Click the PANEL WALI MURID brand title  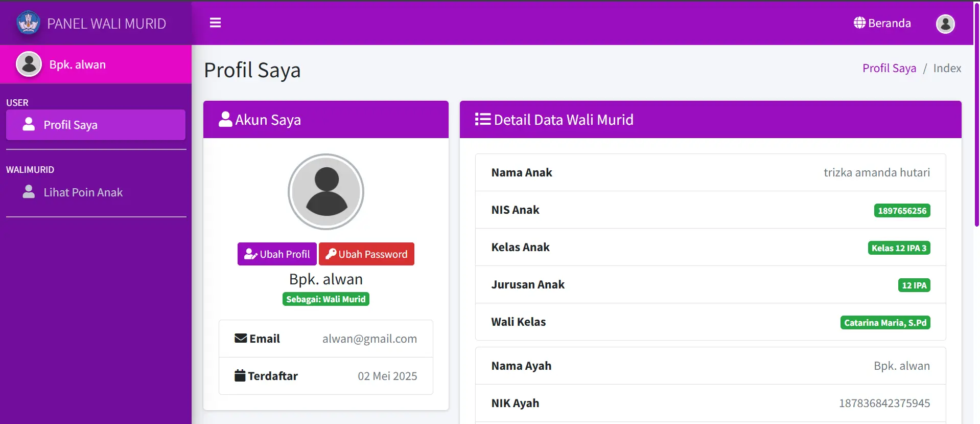point(107,24)
